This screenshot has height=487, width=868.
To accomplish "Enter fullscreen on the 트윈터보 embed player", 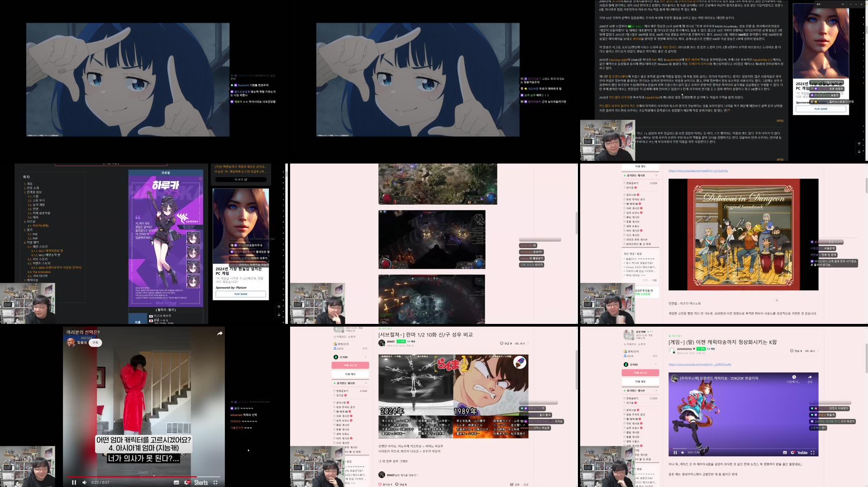I will coord(813,453).
